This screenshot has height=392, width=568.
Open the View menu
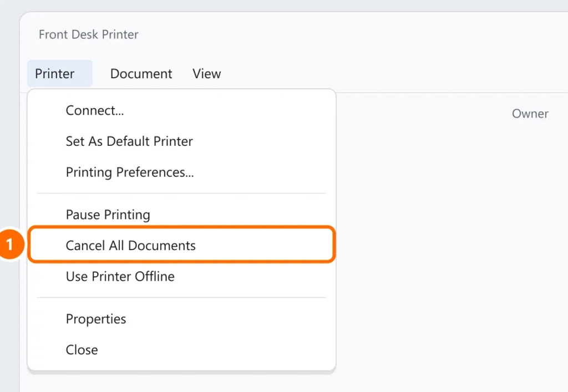(x=206, y=74)
